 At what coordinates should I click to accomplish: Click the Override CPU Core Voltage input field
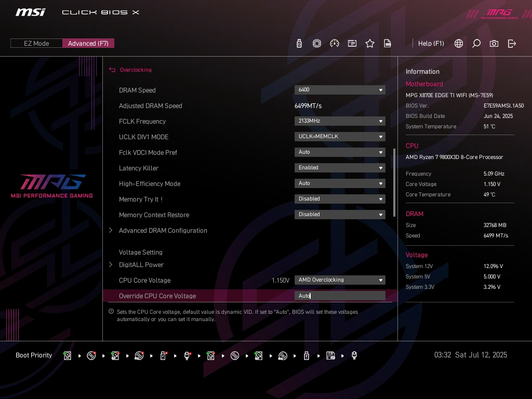pyautogui.click(x=340, y=296)
